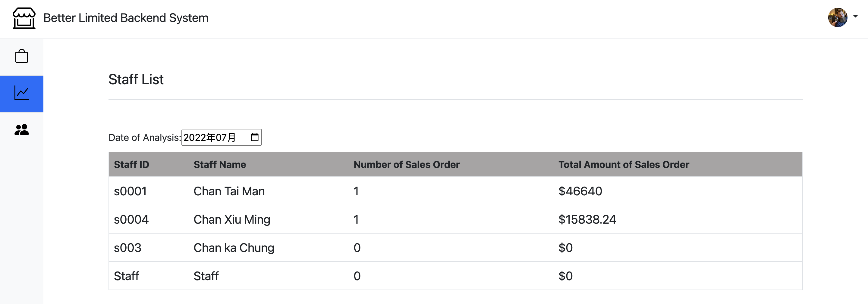This screenshot has height=304, width=868.
Task: Click the Staff List heading
Action: click(x=136, y=80)
